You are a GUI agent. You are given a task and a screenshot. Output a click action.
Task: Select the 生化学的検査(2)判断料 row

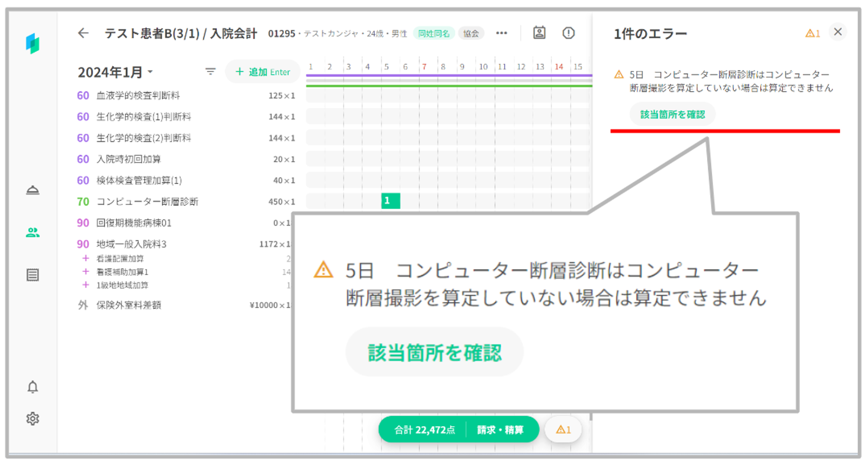[186, 138]
